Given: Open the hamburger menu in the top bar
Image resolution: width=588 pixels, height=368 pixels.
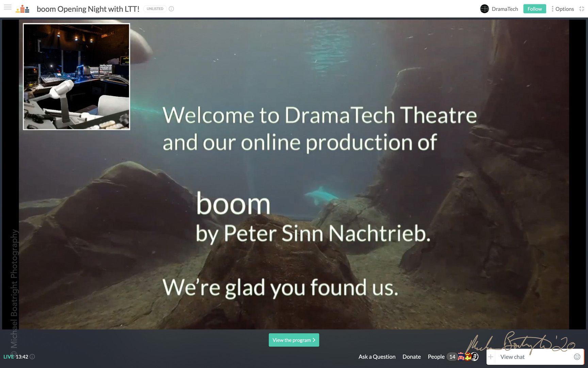Looking at the screenshot, I should (7, 7).
